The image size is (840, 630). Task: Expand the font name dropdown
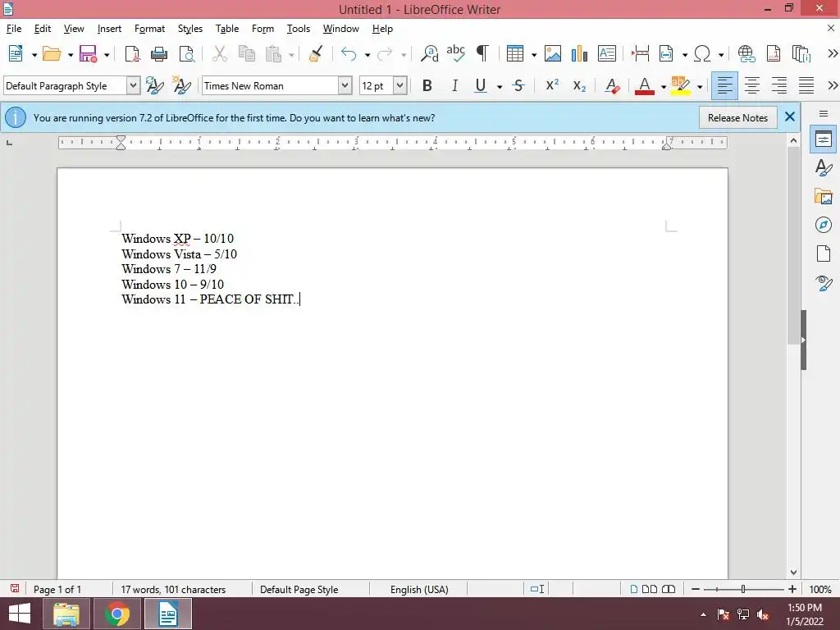pyautogui.click(x=345, y=85)
